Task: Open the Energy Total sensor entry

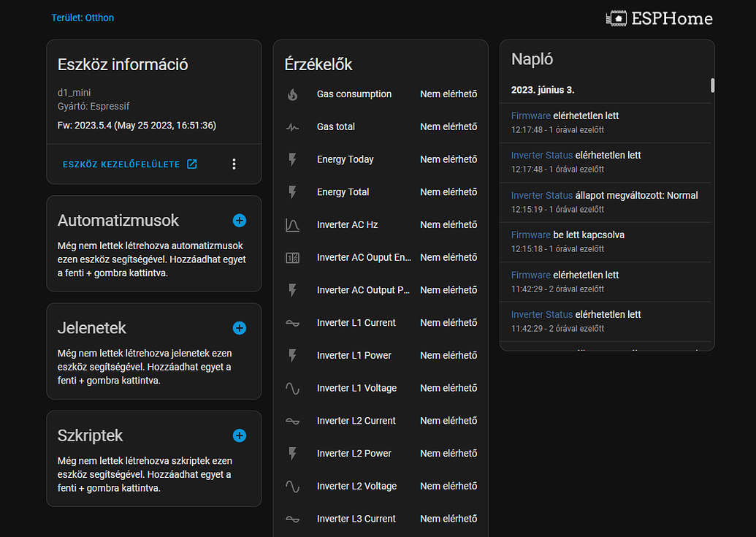Action: tap(380, 192)
